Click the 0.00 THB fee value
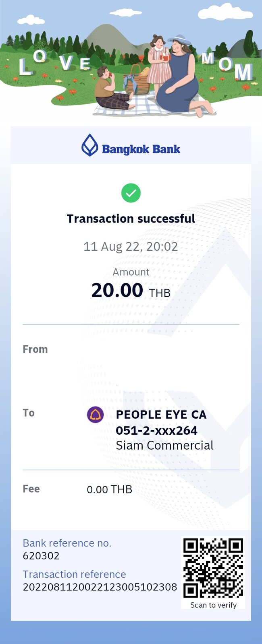The height and width of the screenshot is (644, 262). point(110,489)
